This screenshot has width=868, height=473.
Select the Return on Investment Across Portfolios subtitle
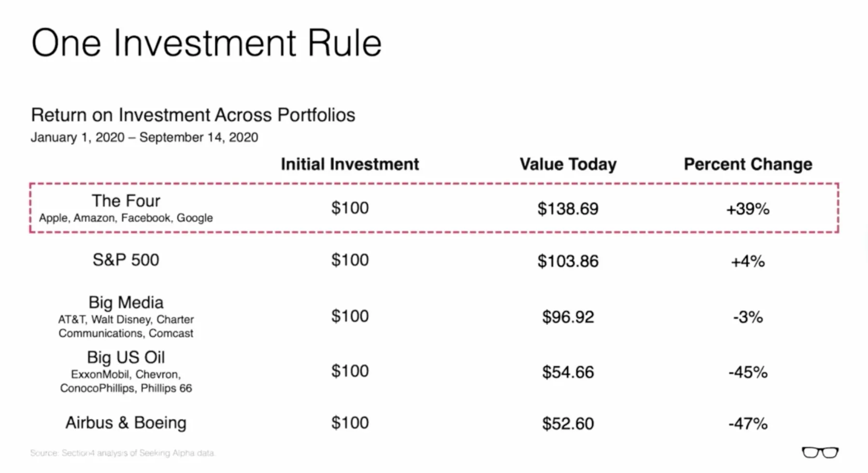193,115
